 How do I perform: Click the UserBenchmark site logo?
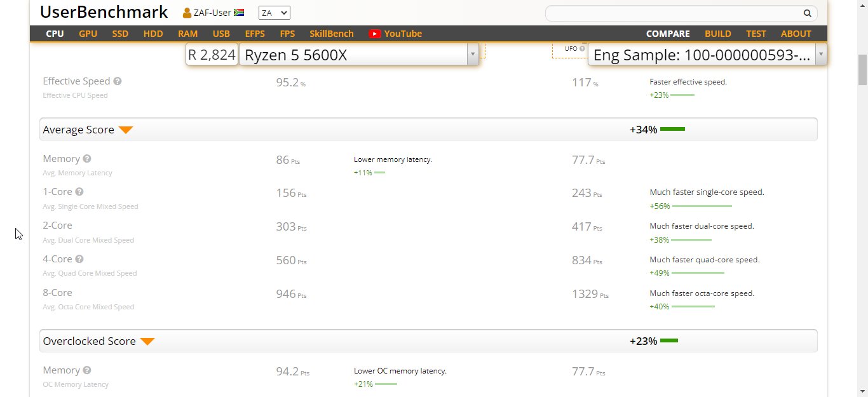coord(104,12)
